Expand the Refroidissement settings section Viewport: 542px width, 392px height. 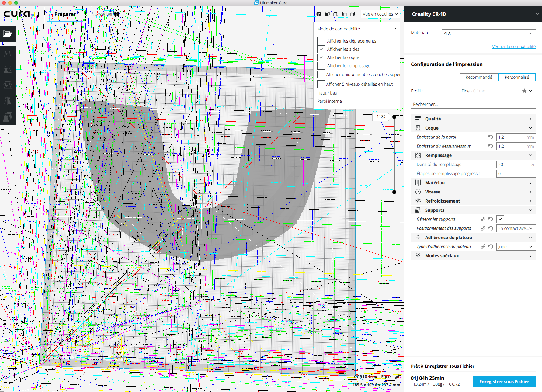click(473, 201)
